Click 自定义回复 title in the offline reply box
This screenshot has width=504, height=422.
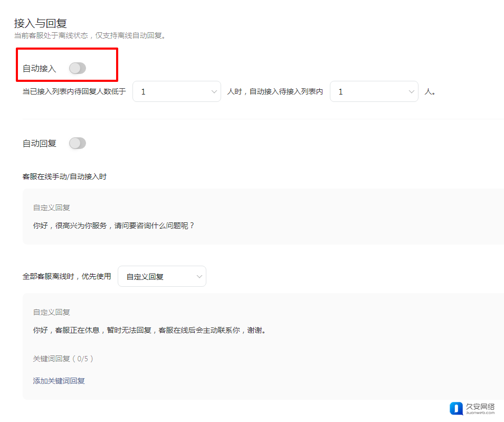tap(51, 312)
